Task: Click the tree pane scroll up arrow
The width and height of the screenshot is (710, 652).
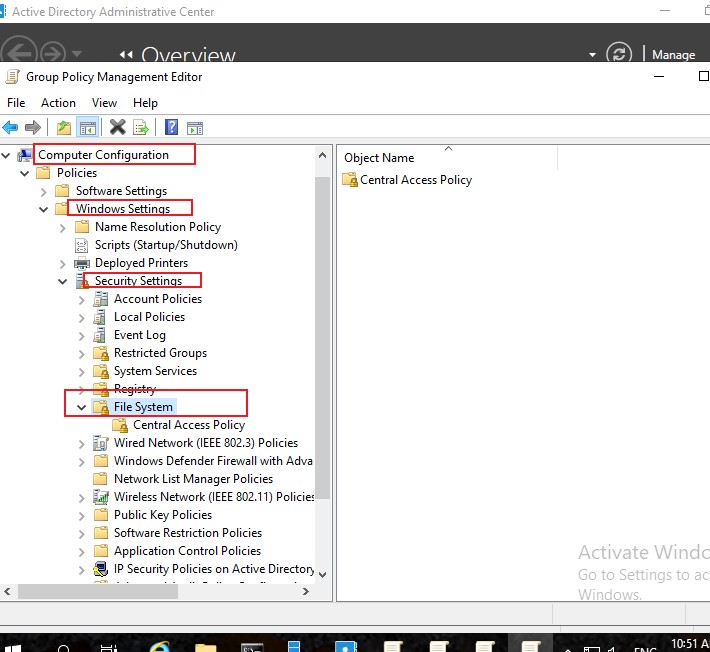Action: [322, 155]
